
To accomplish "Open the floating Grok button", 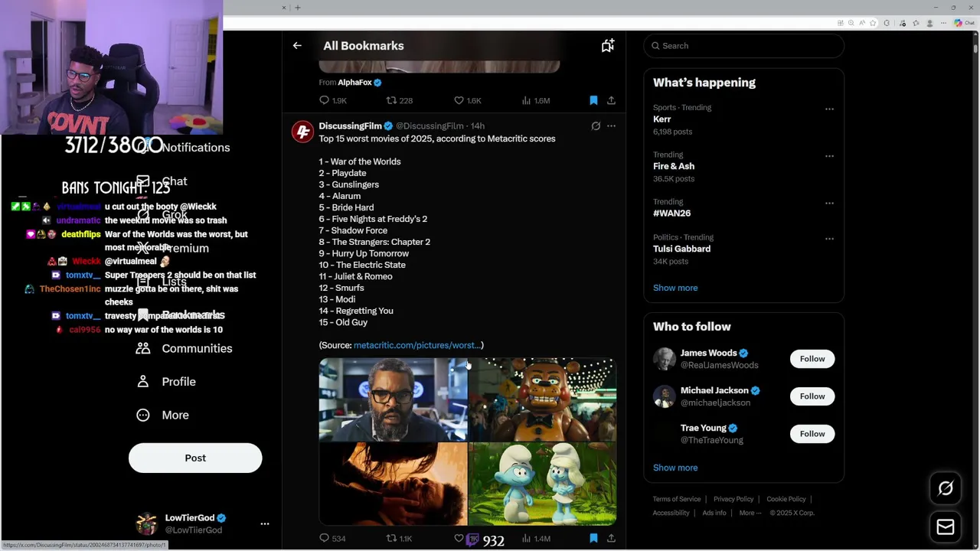I will click(x=946, y=488).
